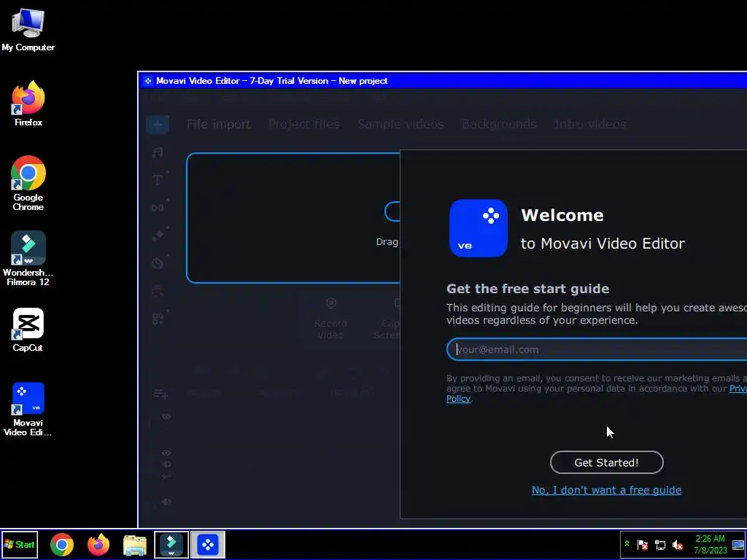This screenshot has height=560, width=747.
Task: Toggle the topmost track's eye visibility icon
Action: (x=166, y=416)
